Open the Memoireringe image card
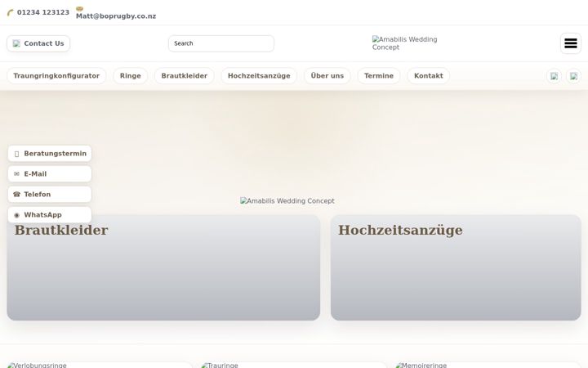The image size is (588, 368). point(488,365)
